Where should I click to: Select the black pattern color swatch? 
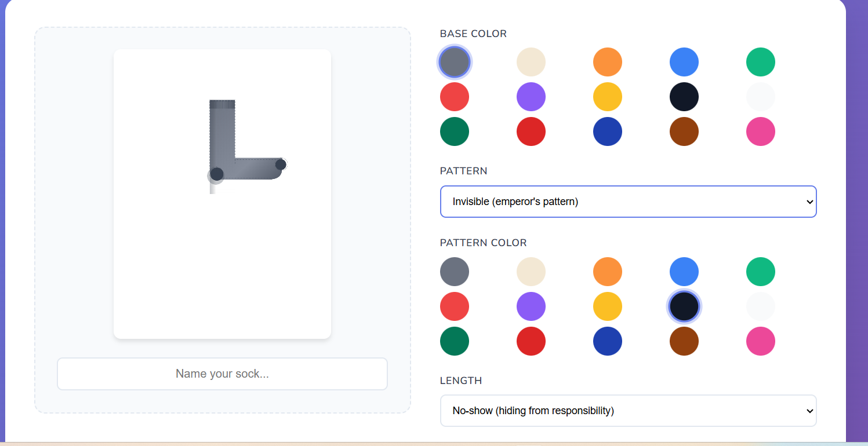(684, 306)
